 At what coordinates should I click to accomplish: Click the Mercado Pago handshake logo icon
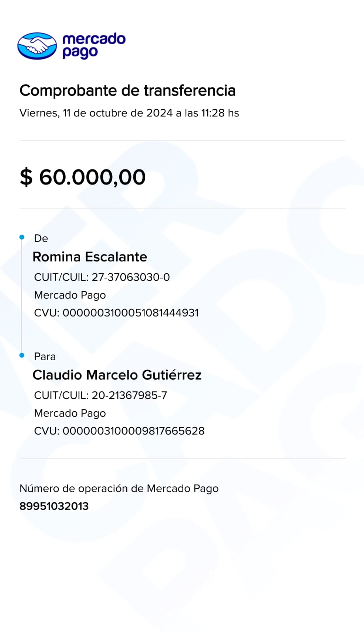37,46
